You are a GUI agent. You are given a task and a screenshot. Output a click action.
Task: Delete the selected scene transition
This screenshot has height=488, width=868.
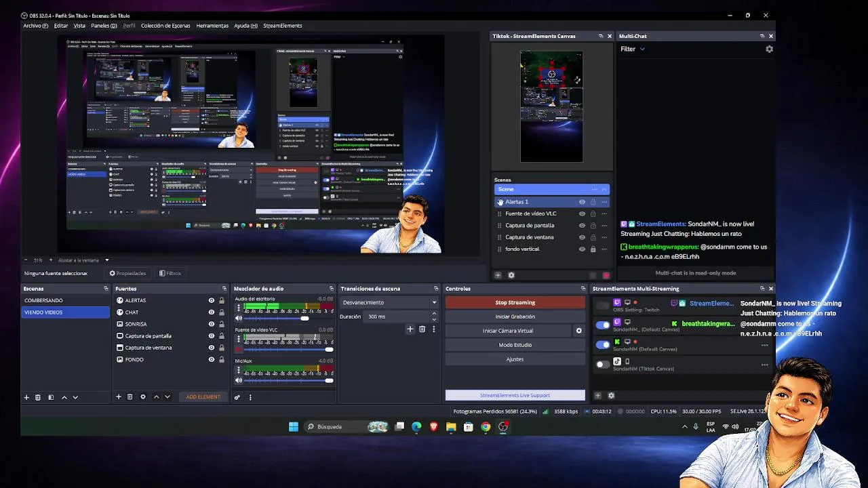point(422,329)
